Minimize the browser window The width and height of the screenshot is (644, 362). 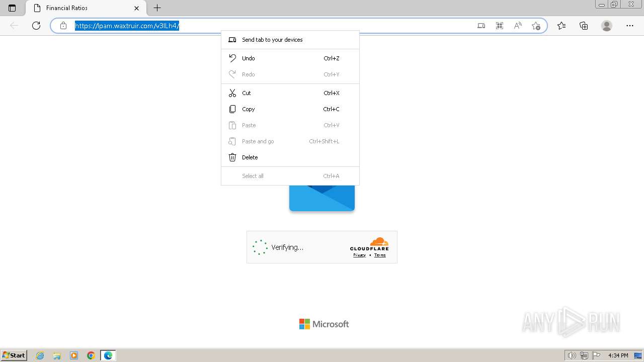[602, 4]
